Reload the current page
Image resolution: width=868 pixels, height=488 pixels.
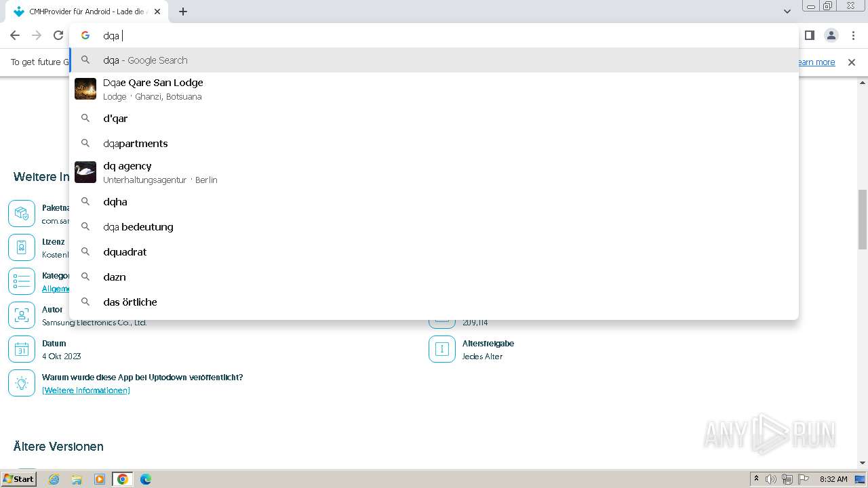point(58,35)
